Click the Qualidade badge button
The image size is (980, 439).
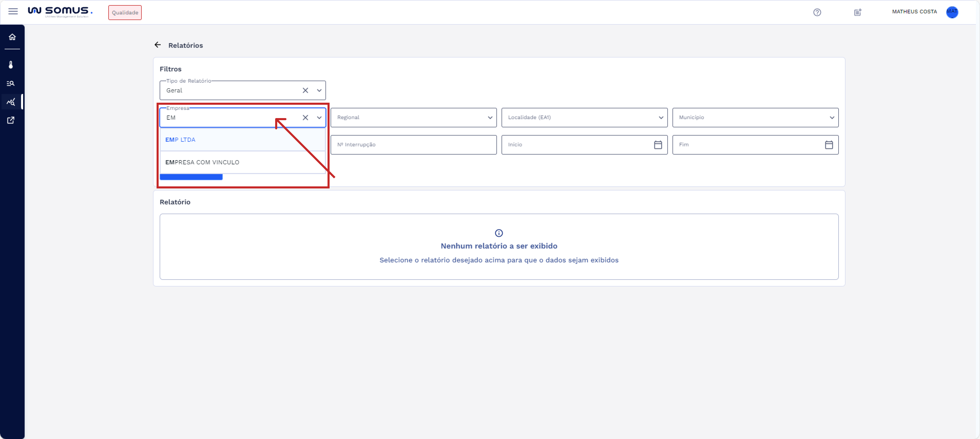(x=125, y=13)
